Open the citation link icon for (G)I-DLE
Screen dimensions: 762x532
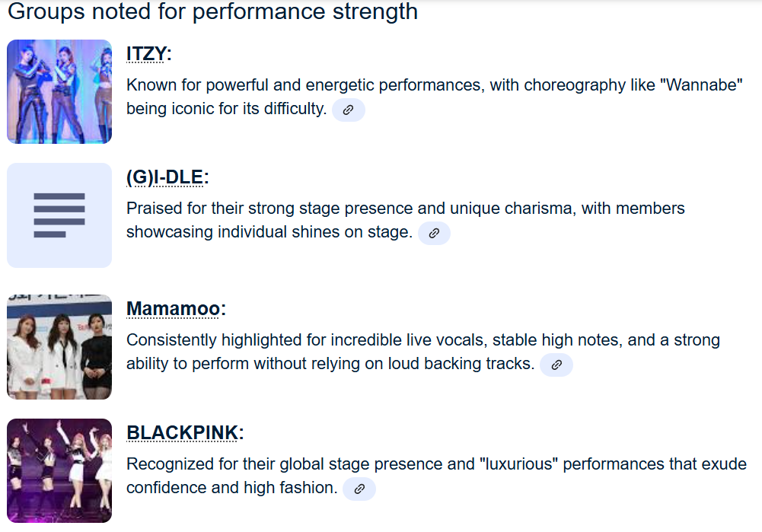tap(434, 233)
